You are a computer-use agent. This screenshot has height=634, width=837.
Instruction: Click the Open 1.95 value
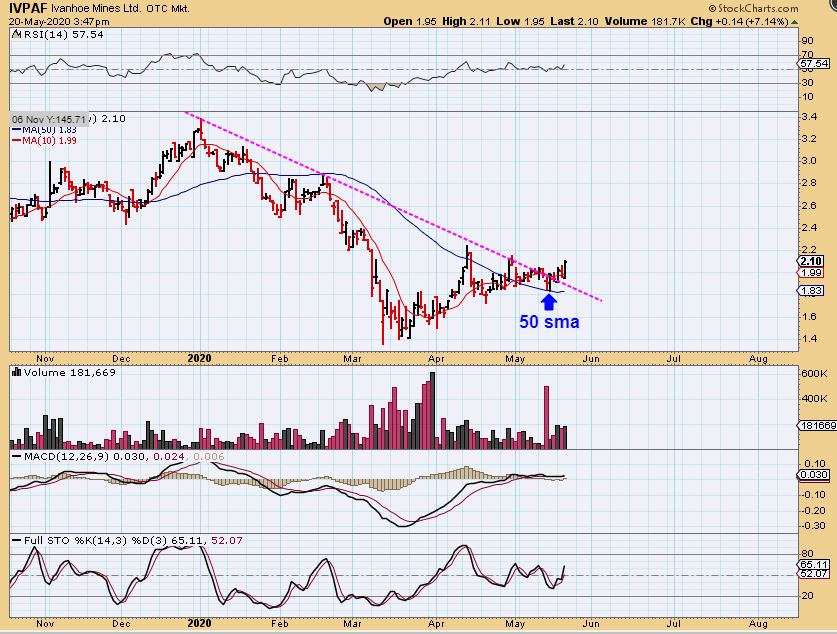(x=409, y=21)
